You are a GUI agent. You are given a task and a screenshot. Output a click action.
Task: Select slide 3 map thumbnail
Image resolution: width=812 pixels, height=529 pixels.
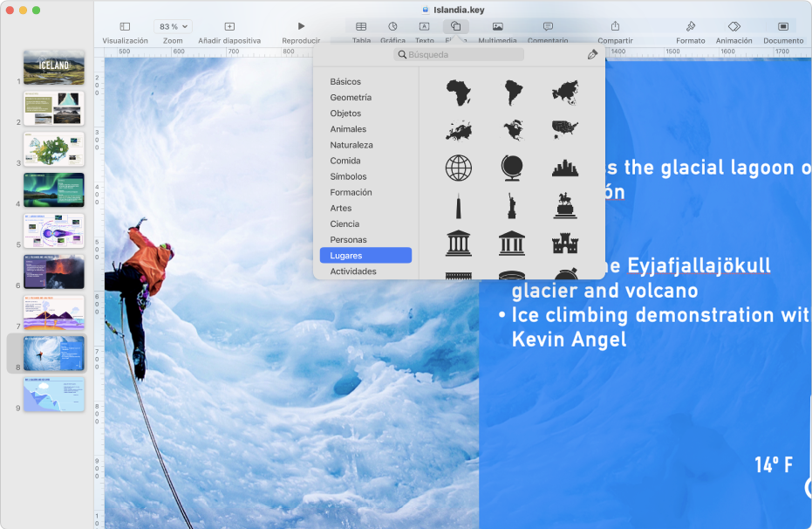(x=54, y=149)
